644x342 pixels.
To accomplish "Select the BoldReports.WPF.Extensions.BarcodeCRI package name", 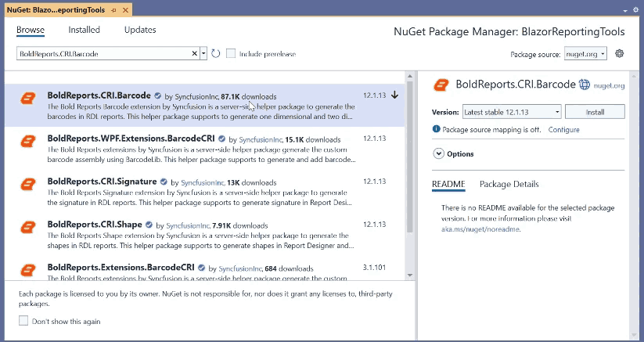I will coord(131,139).
